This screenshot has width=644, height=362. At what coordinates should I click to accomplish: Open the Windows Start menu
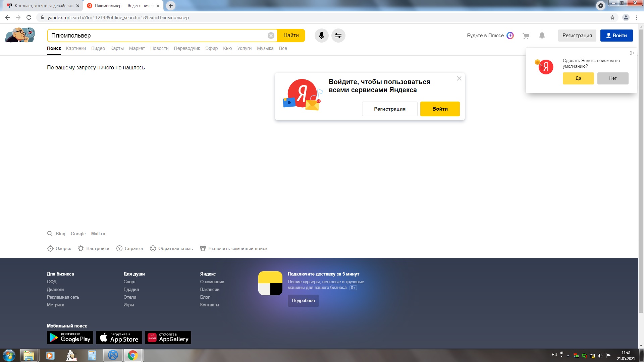pyautogui.click(x=9, y=355)
